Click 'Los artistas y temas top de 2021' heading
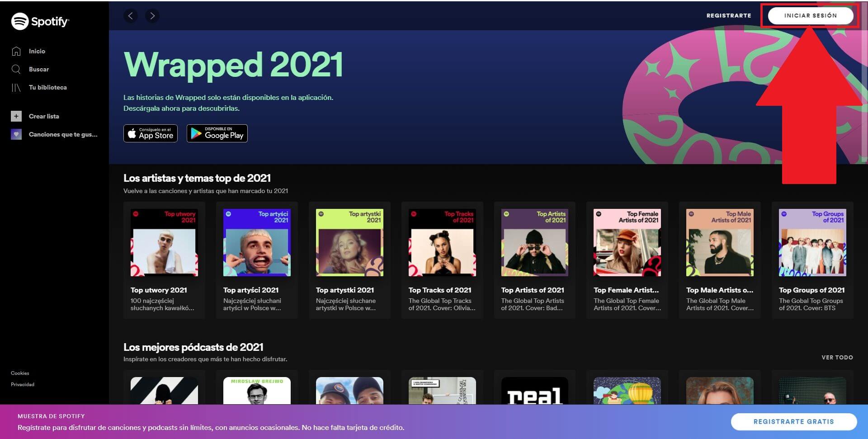868x439 pixels. (197, 178)
